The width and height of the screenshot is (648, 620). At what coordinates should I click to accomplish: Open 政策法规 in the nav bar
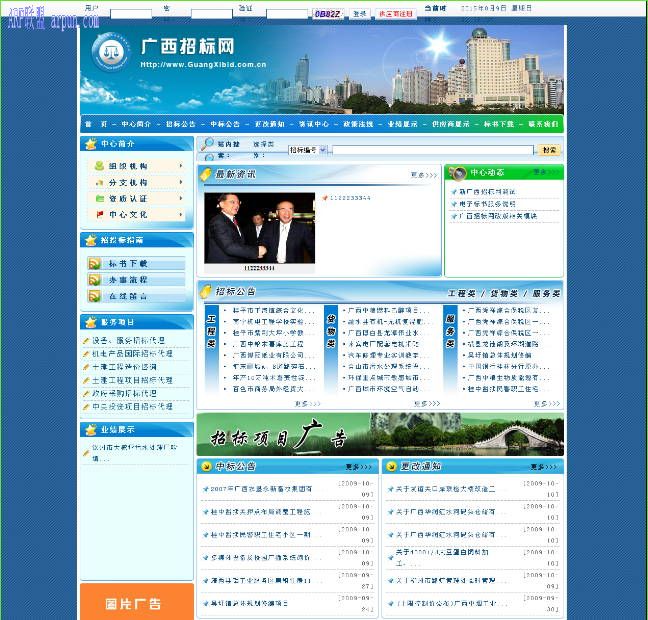[358, 124]
